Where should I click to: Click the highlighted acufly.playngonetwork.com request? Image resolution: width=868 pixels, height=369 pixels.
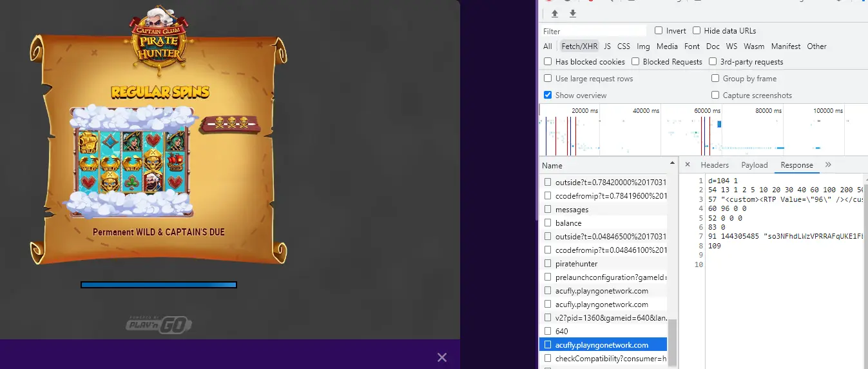603,345
